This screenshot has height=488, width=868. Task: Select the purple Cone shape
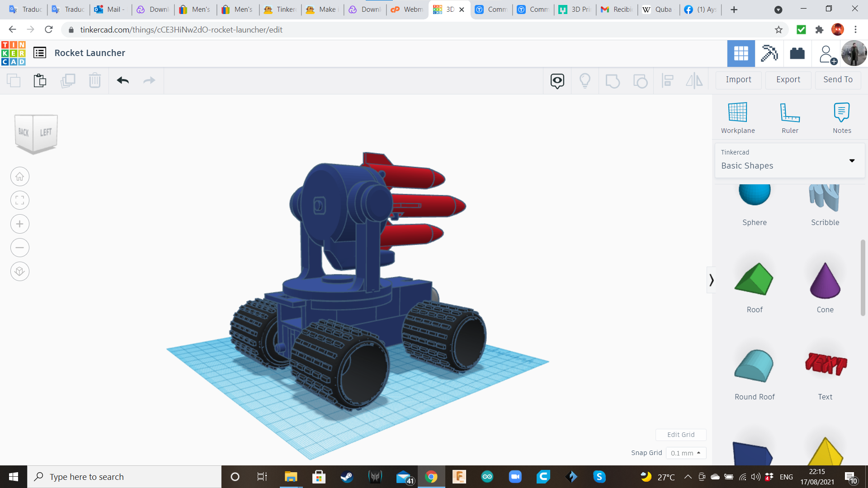(x=825, y=280)
